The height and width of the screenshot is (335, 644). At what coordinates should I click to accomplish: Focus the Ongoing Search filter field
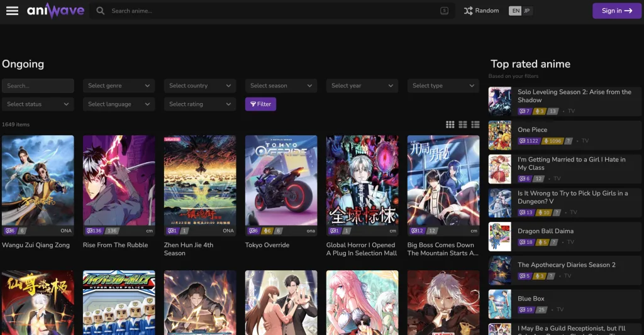[x=38, y=86]
